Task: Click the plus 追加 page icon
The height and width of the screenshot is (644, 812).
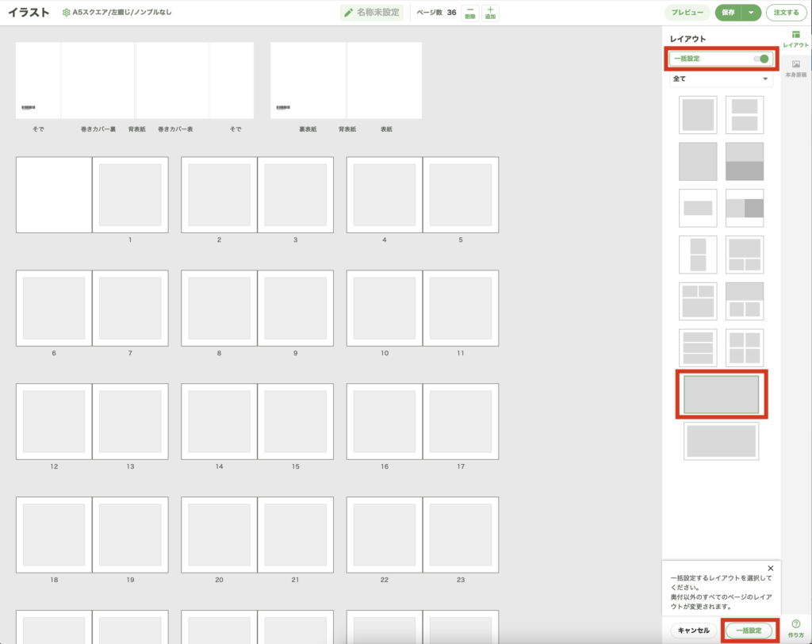Action: (490, 13)
